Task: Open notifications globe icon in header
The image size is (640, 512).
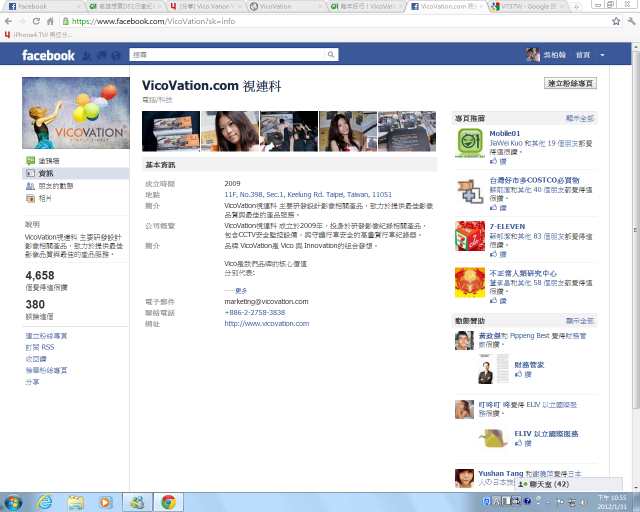Action: [x=116, y=56]
